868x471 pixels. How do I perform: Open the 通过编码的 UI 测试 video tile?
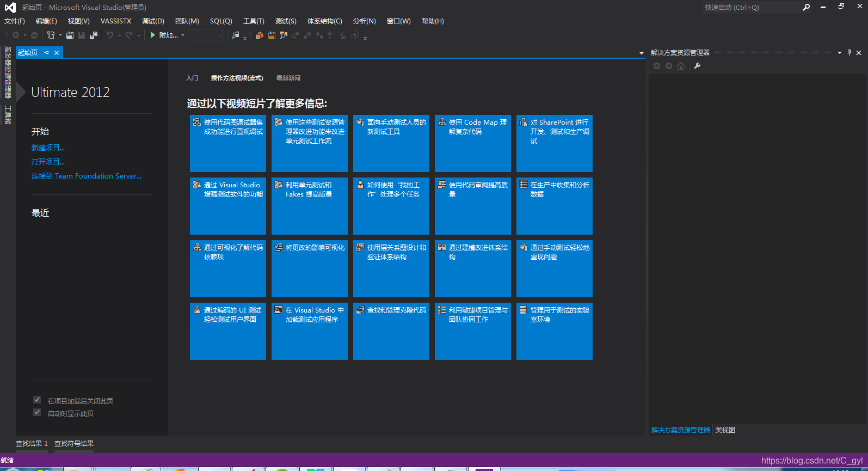(228, 331)
